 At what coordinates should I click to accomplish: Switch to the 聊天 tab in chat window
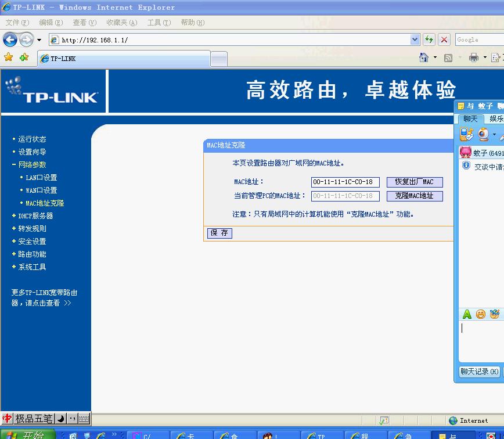tap(470, 119)
